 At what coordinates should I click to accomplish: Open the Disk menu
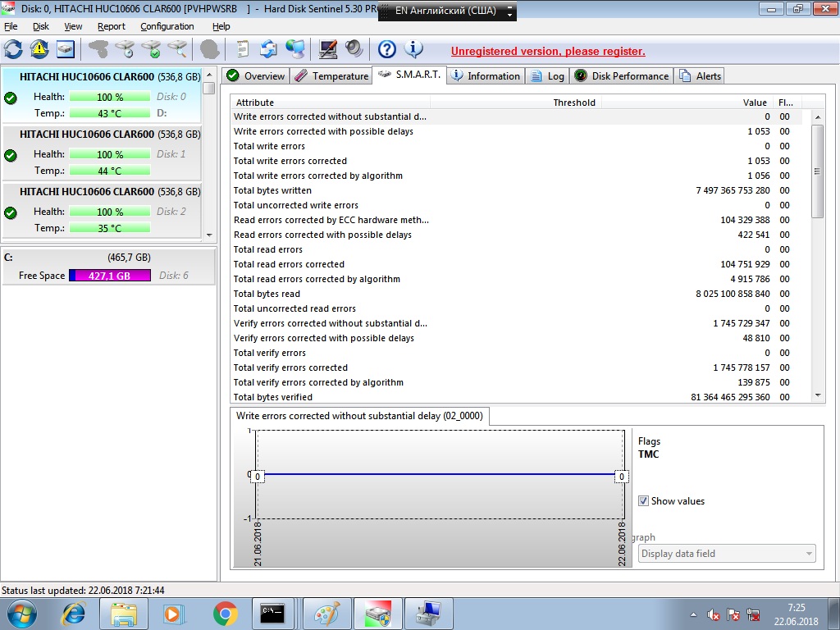point(41,26)
